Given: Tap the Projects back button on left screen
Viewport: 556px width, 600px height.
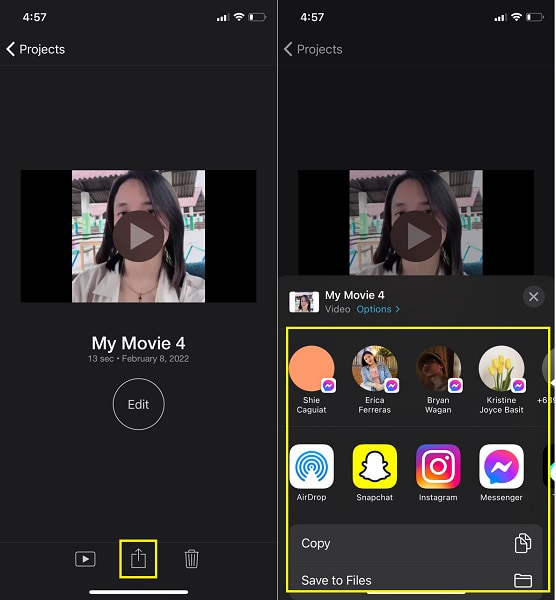Looking at the screenshot, I should [x=36, y=49].
